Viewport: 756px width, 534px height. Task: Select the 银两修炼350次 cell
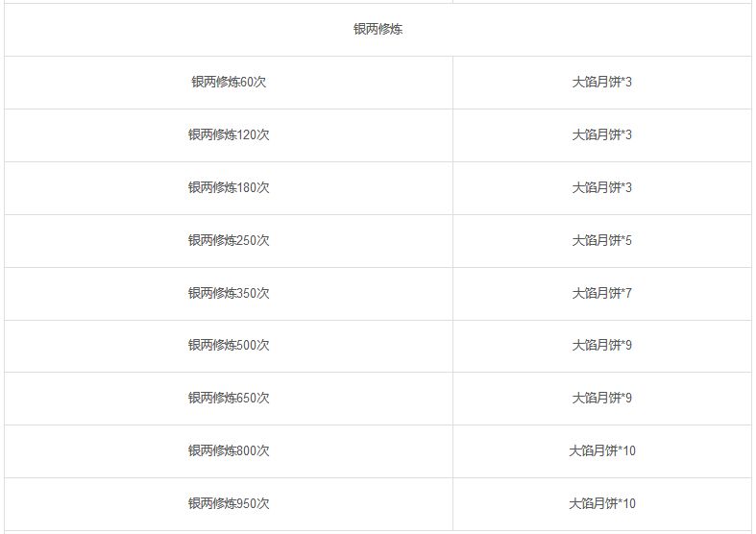(229, 293)
